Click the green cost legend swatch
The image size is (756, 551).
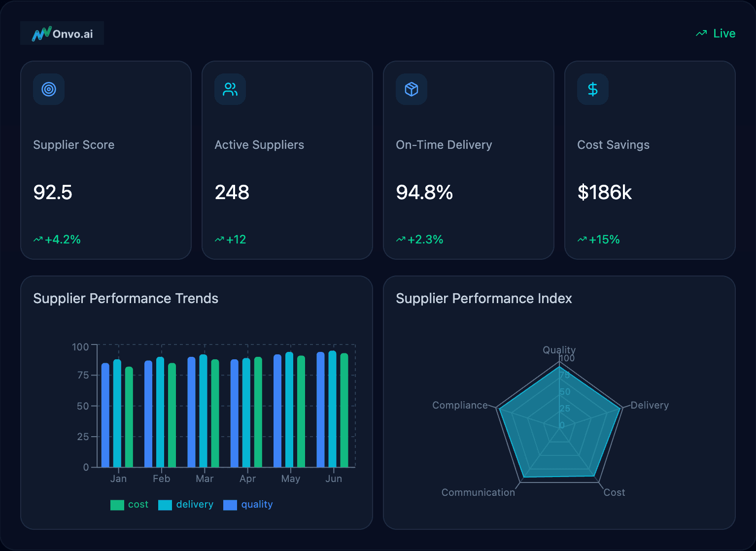pos(117,505)
